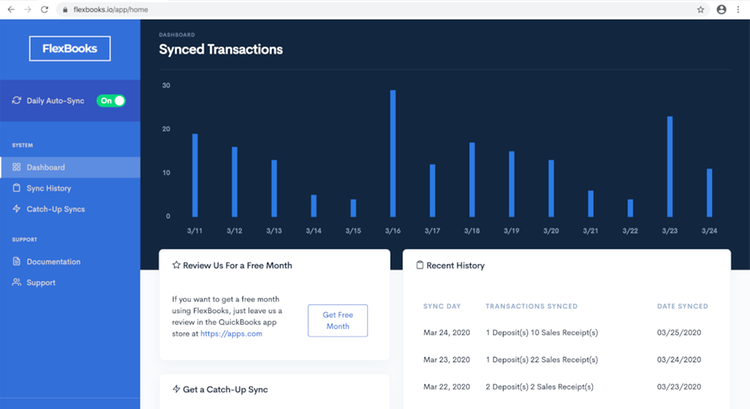
Task: Click the Documentation page icon
Action: point(16,262)
